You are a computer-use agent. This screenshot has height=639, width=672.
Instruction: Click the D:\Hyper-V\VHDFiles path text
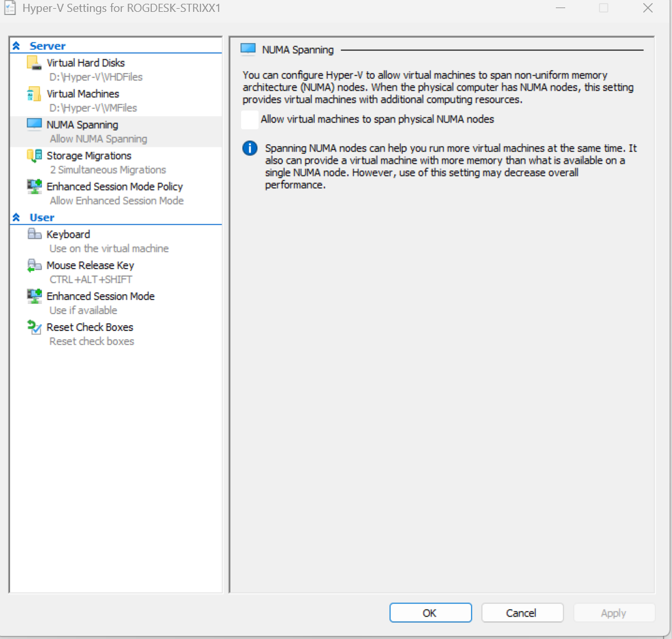click(96, 77)
